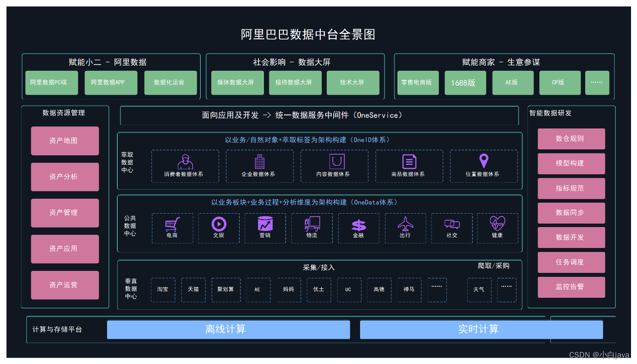Viewport: 637px width, 364px height.
Task: Select the 神马 dashed box
Action: [x=409, y=290]
